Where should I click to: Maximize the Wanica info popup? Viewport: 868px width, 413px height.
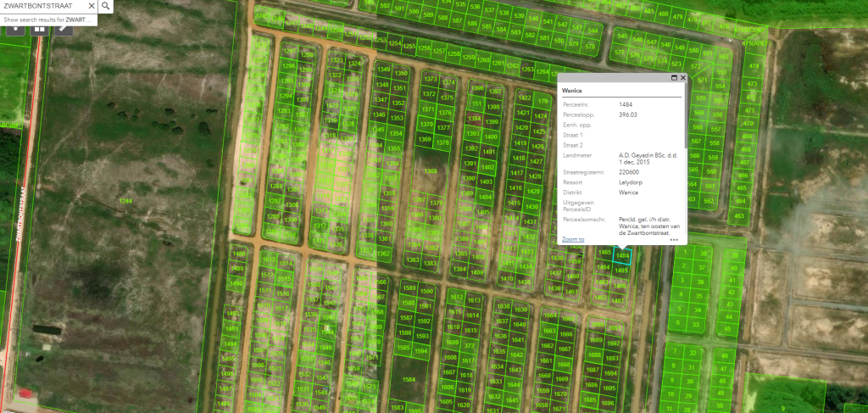674,77
